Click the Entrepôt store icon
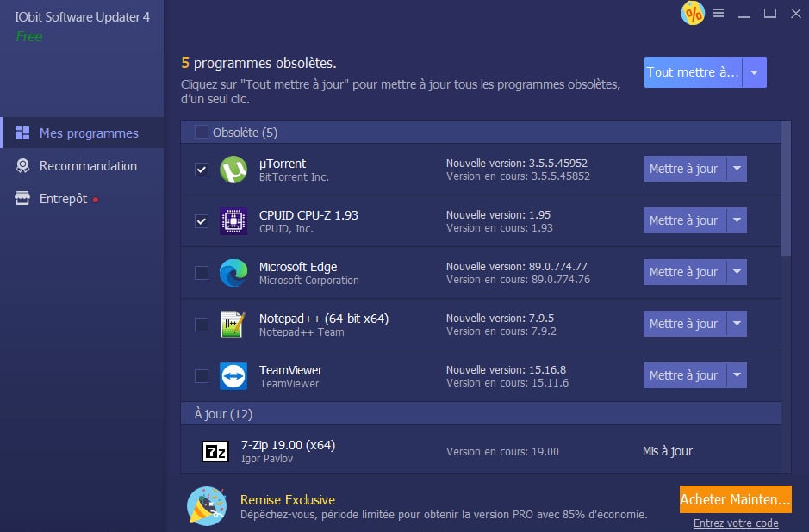Image resolution: width=809 pixels, height=532 pixels. tap(22, 199)
